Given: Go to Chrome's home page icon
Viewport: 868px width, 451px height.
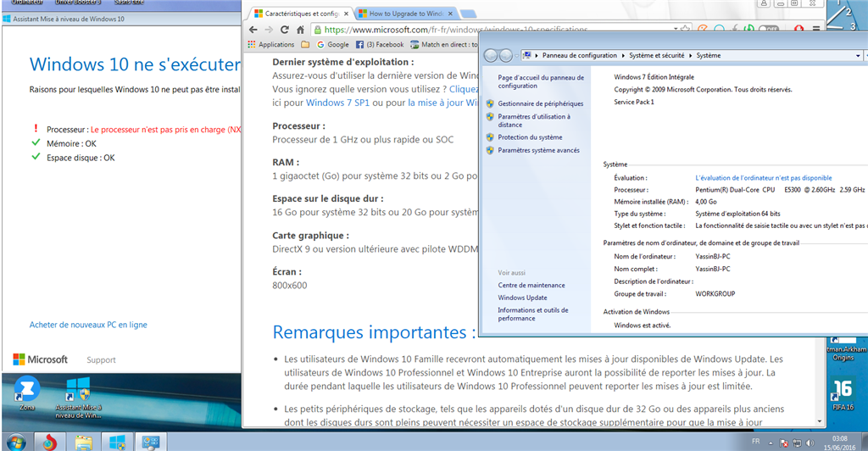Looking at the screenshot, I should (x=300, y=30).
